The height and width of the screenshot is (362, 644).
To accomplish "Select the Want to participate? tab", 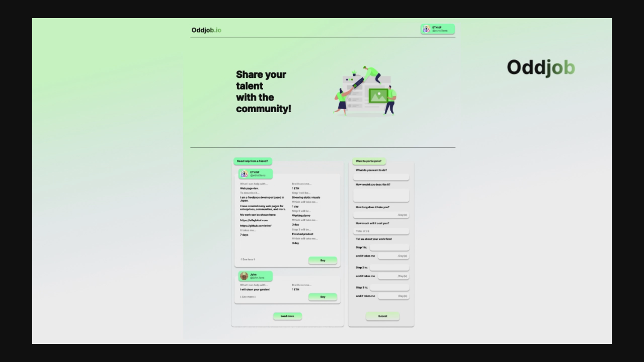I will point(369,161).
